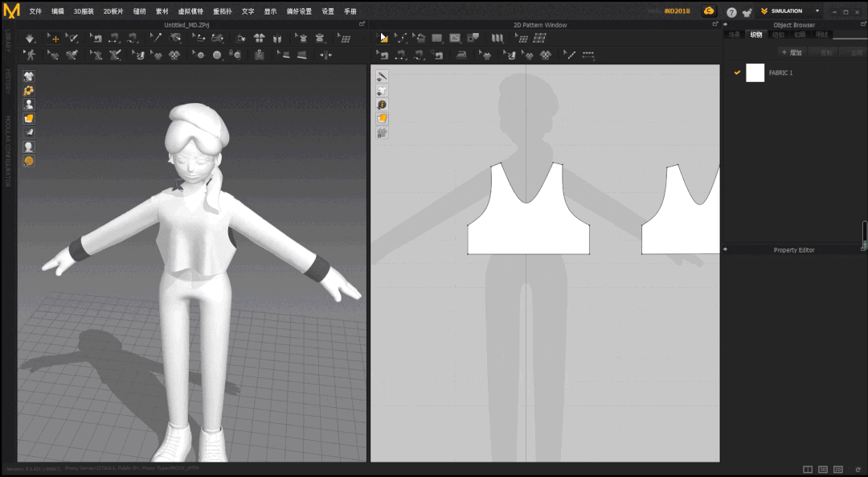Open the 2D板片 menu
Viewport: 868px width, 477px height.
pyautogui.click(x=113, y=11)
